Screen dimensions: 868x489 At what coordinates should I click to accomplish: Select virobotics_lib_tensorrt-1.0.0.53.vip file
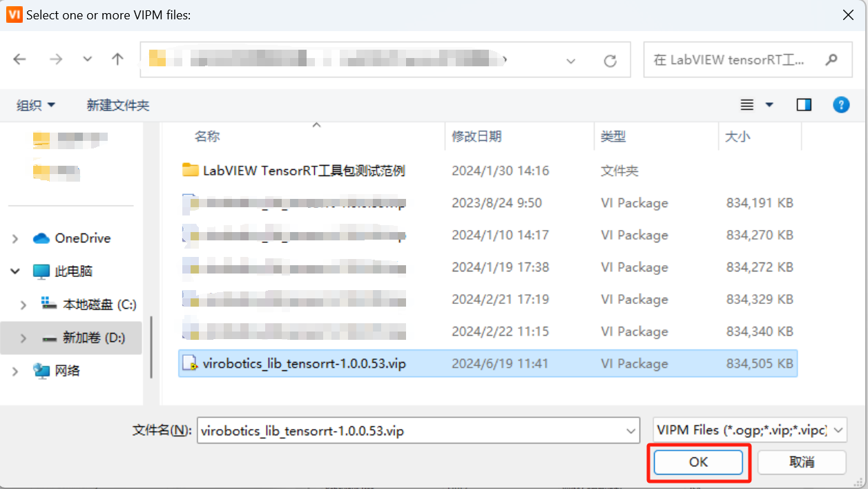[488, 363]
